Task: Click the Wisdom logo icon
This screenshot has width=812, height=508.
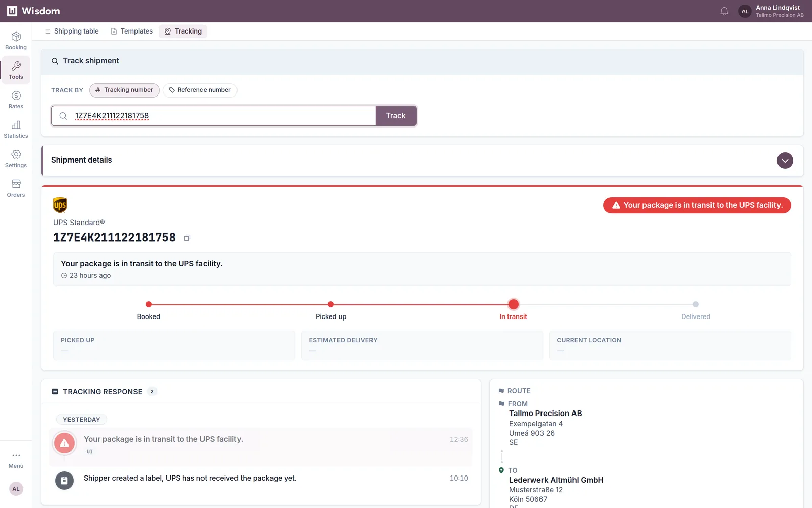Action: pyautogui.click(x=12, y=11)
